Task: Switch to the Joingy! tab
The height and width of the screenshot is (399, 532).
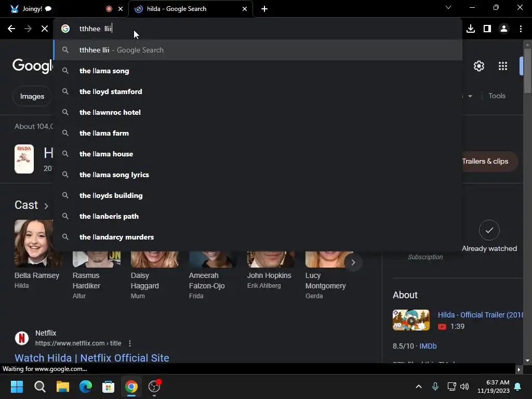Action: [64, 9]
